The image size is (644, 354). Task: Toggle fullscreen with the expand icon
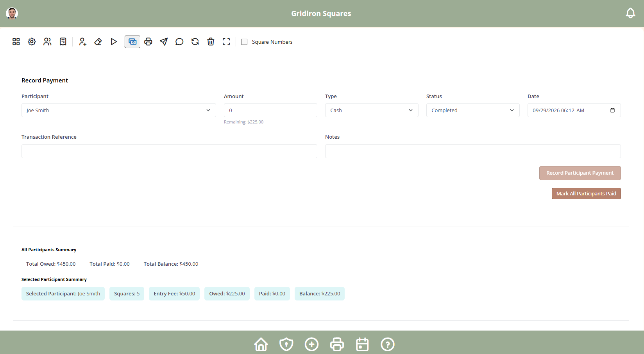tap(226, 42)
